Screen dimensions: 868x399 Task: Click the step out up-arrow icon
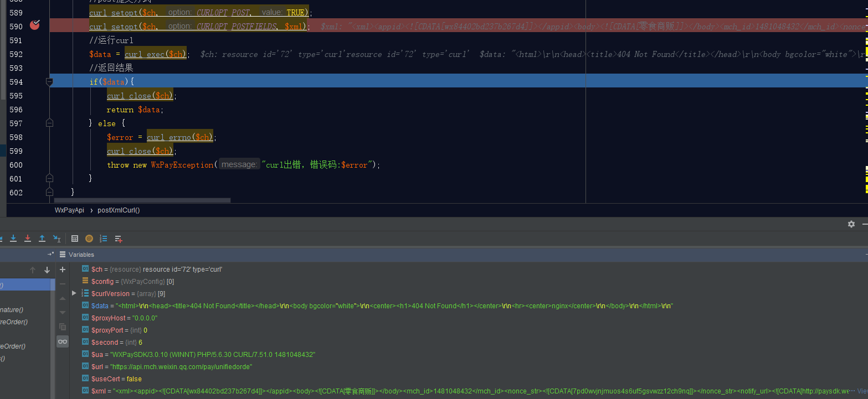click(42, 239)
